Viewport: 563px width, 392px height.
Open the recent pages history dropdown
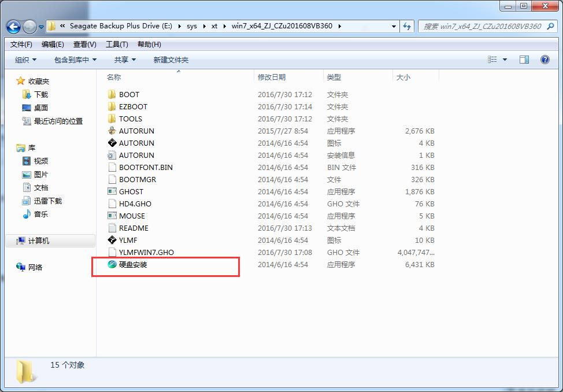[x=41, y=27]
